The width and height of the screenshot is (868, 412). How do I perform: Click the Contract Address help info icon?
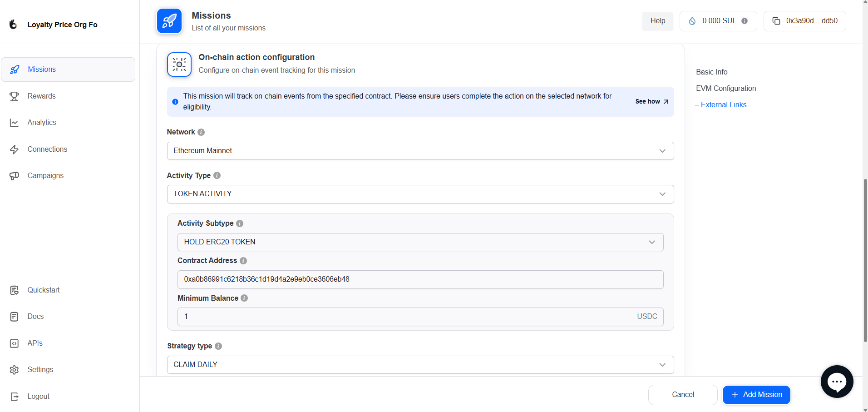[243, 261]
